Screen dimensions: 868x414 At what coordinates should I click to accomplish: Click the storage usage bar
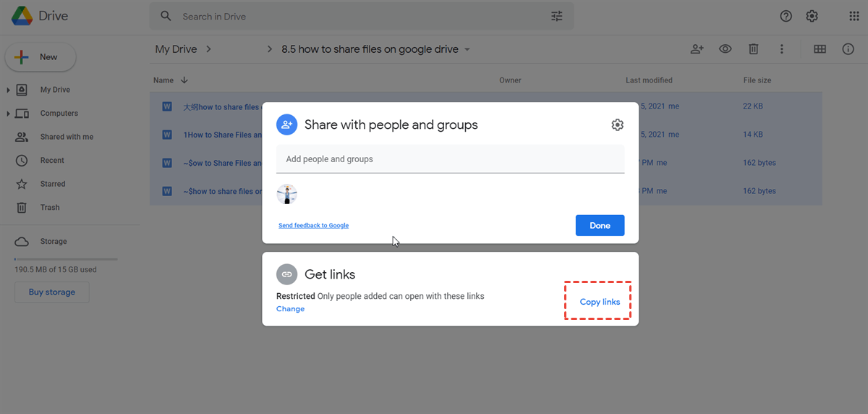(x=66, y=259)
